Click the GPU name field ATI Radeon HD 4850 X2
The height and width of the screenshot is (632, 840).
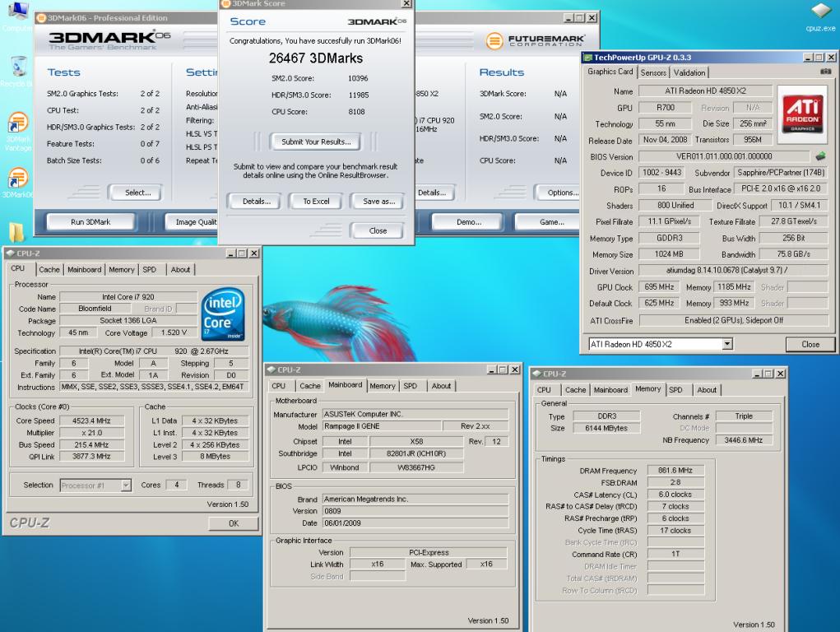coord(706,91)
